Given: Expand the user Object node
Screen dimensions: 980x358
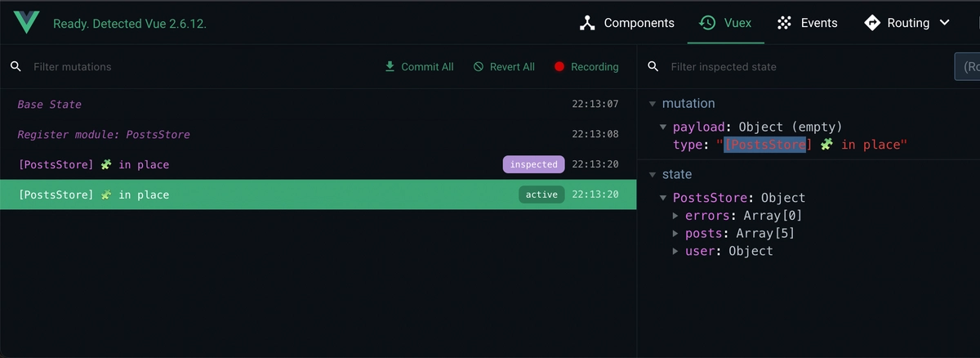Looking at the screenshot, I should click(x=675, y=251).
